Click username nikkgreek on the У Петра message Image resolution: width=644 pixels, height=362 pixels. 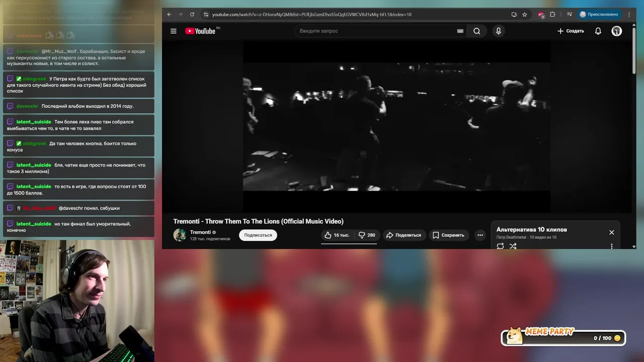point(34,79)
